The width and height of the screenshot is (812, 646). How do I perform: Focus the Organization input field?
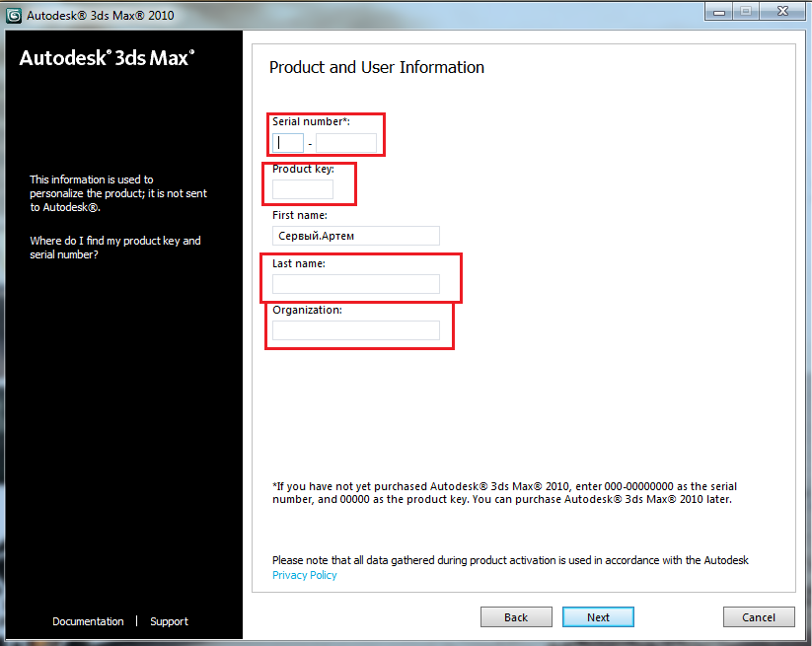click(x=355, y=330)
